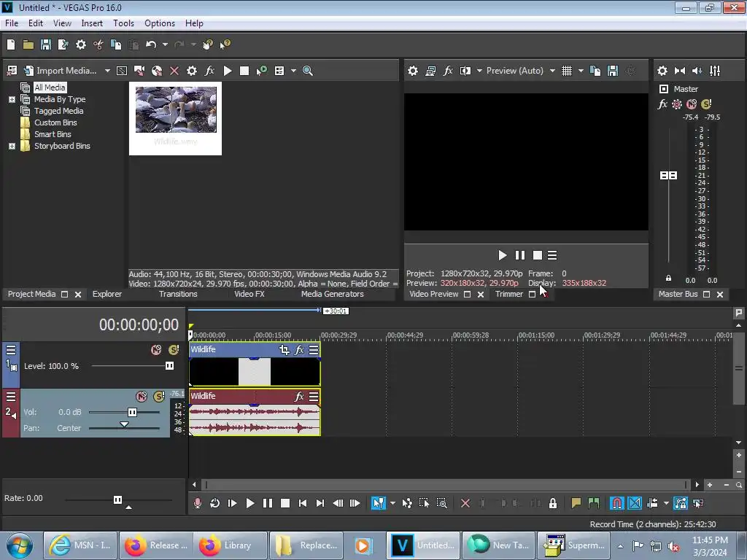Open the Import Media dropdown arrow
The height and width of the screenshot is (560, 747).
(107, 71)
